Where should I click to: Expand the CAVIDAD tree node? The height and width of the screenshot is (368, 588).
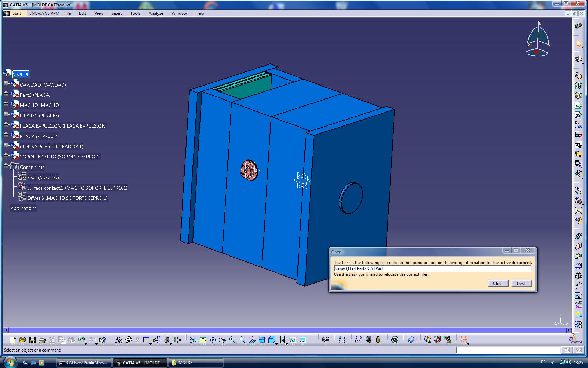tap(6, 83)
